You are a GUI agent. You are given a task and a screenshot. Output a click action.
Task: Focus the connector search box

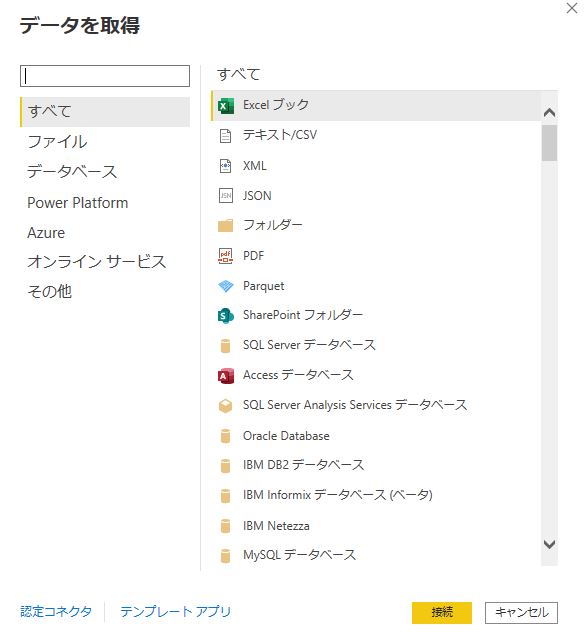point(105,76)
